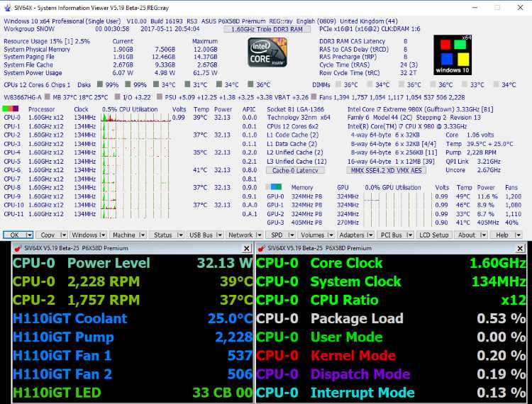
Task: Expand the Machine button dropdown arrow
Action: coord(143,235)
